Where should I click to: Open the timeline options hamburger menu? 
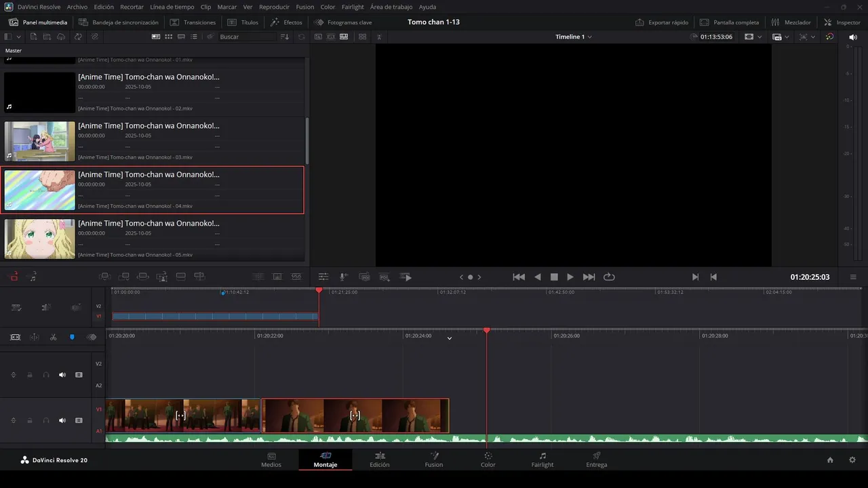click(853, 277)
